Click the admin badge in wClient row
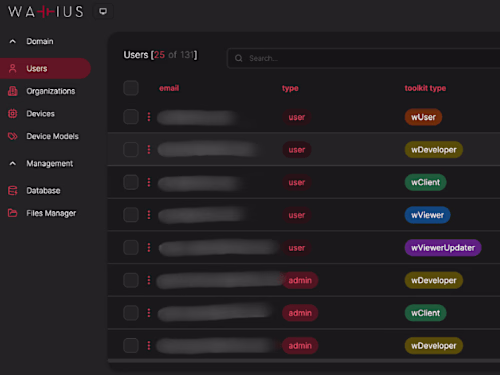500x375 pixels. pyautogui.click(x=300, y=313)
